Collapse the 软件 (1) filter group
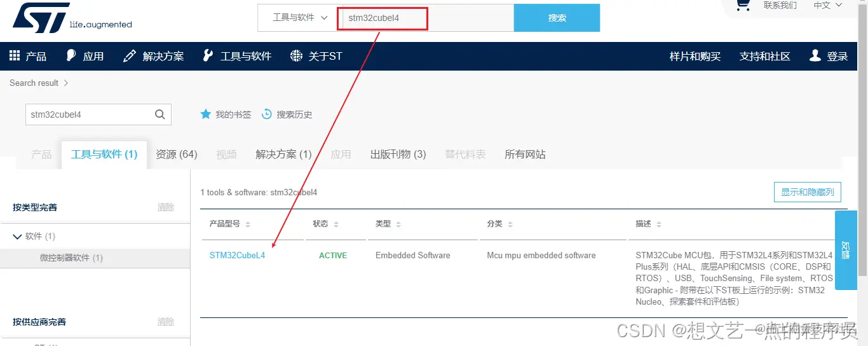Image resolution: width=868 pixels, height=346 pixels. (x=17, y=237)
